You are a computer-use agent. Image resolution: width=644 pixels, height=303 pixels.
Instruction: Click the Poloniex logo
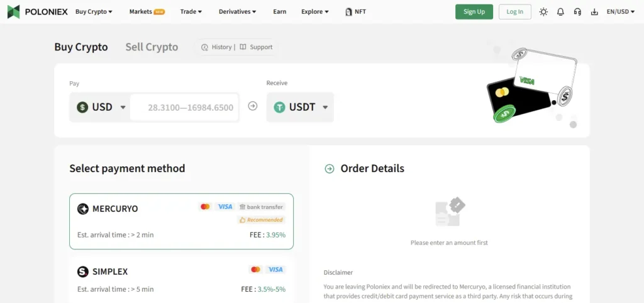tap(37, 11)
